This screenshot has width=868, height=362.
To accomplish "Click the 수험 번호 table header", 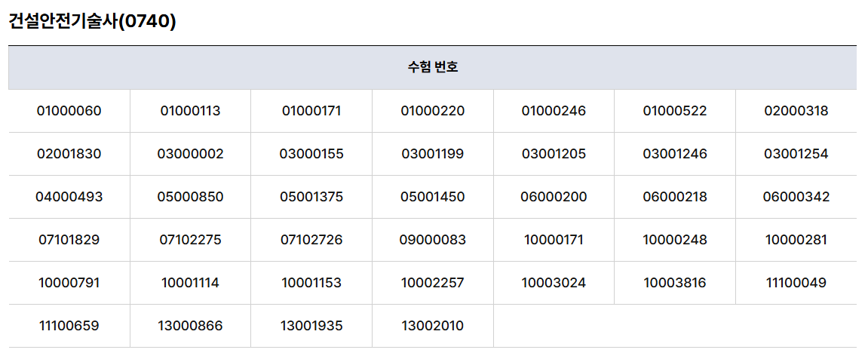I will tap(433, 67).
